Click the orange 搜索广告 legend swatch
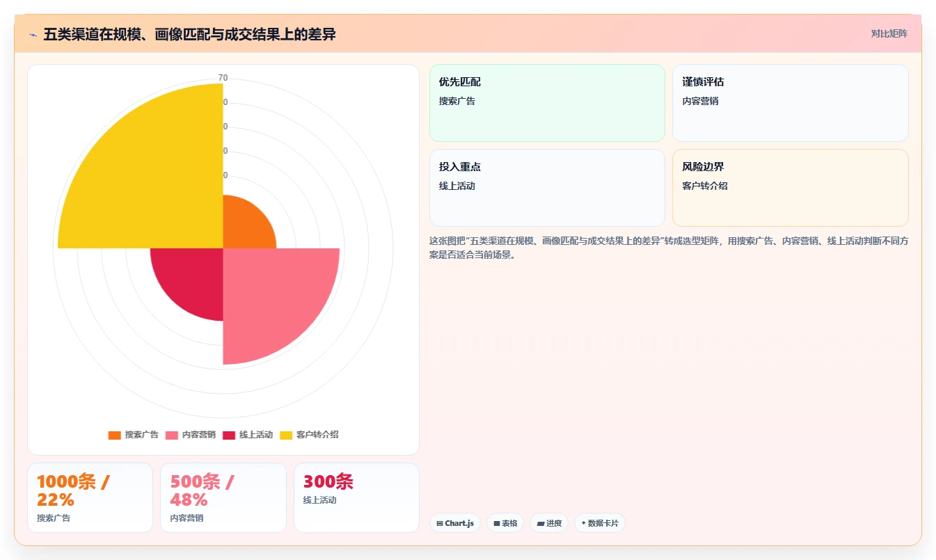Screen dimensions: 936x560 pos(114,435)
